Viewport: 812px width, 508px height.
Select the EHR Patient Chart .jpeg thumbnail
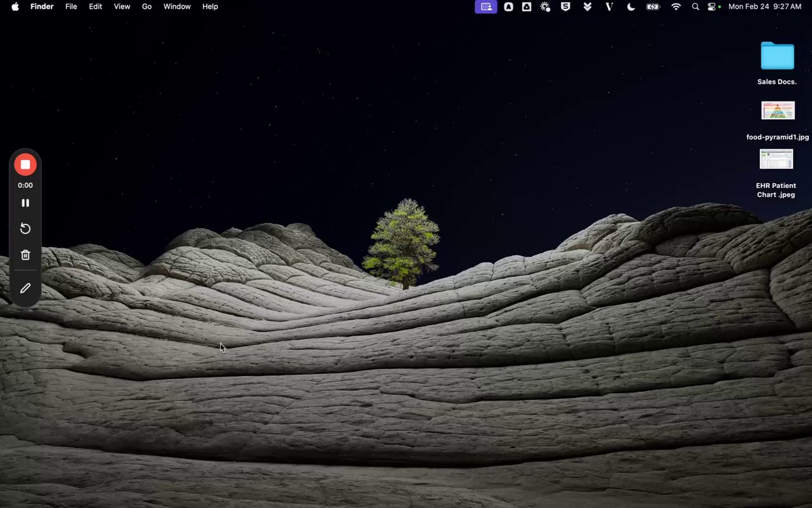click(776, 159)
